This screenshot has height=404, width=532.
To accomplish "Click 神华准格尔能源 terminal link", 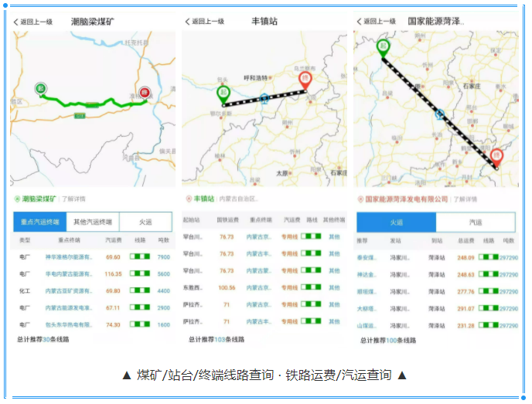I will tap(68, 257).
